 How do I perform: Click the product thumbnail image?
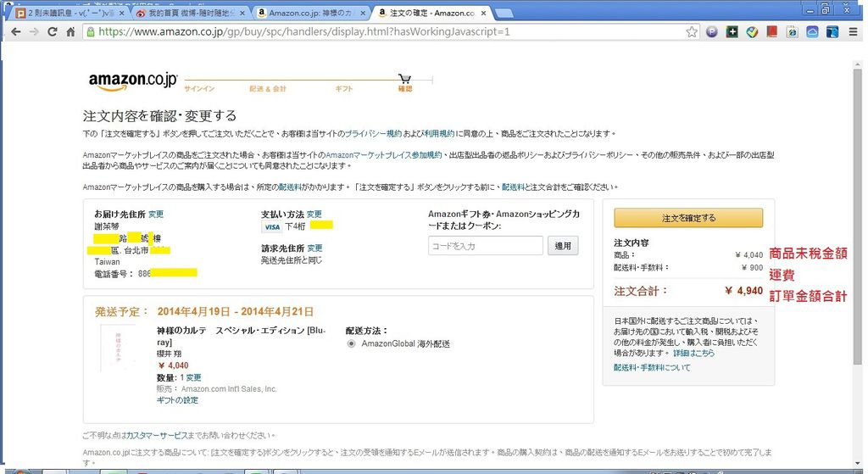[x=117, y=348]
